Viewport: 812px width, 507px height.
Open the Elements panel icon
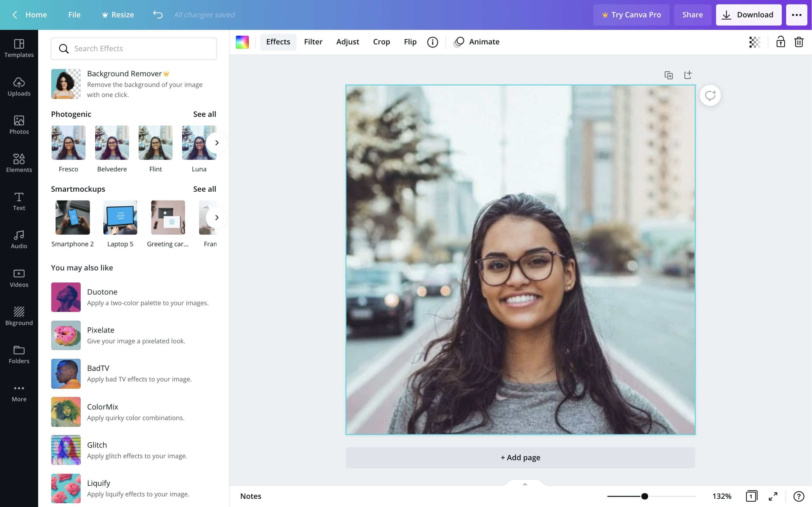point(19,162)
